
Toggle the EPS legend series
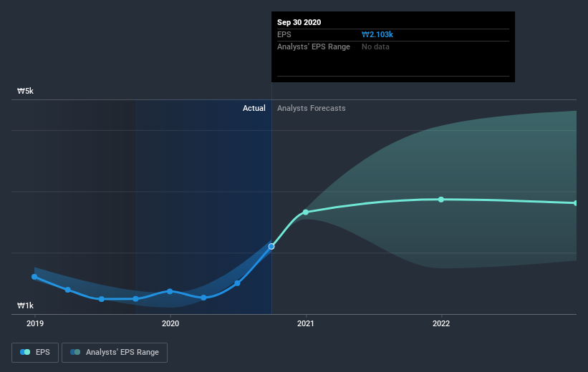pos(35,353)
